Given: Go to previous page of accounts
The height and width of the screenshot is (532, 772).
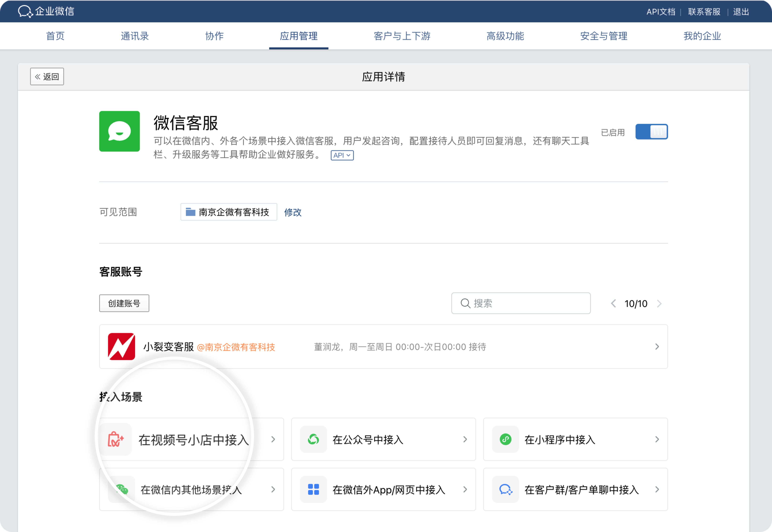Looking at the screenshot, I should tap(613, 303).
